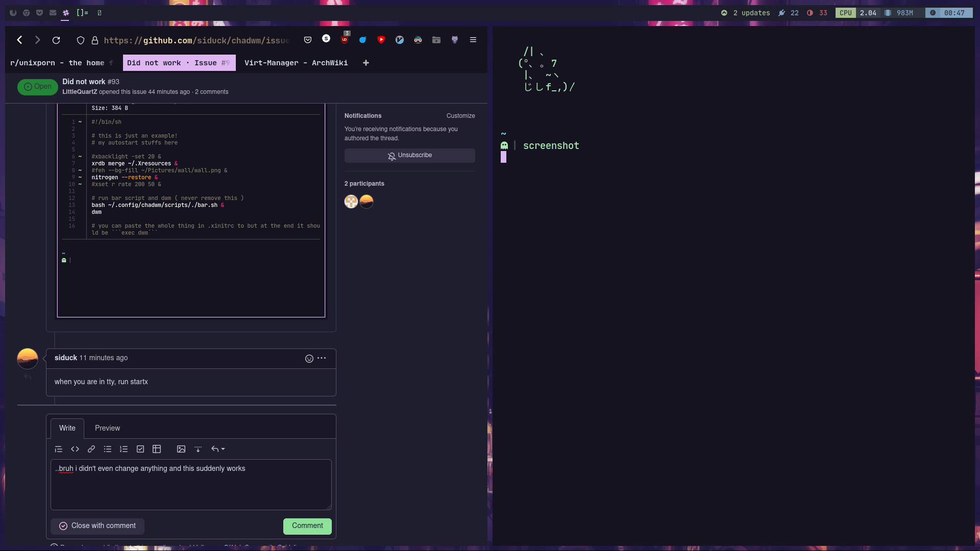The width and height of the screenshot is (980, 551).
Task: Open the Virt-Manager ArchWiki tab
Action: coord(296,63)
